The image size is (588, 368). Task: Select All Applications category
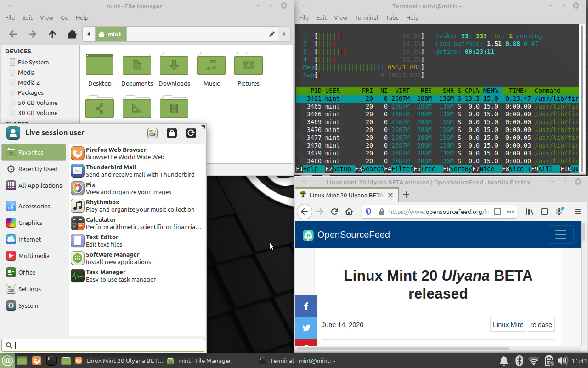34,185
